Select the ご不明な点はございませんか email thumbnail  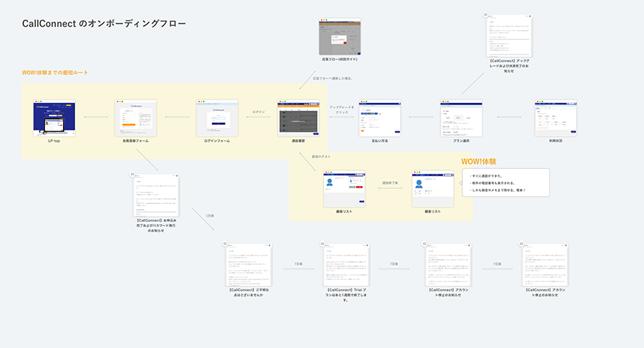pos(249,265)
